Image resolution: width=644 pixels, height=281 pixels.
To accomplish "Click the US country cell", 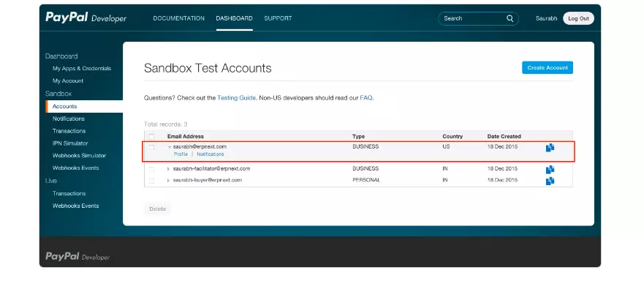I will (x=446, y=147).
